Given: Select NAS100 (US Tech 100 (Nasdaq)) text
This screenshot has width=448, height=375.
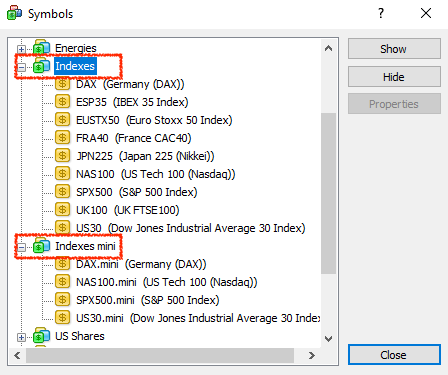Looking at the screenshot, I should point(156,174).
